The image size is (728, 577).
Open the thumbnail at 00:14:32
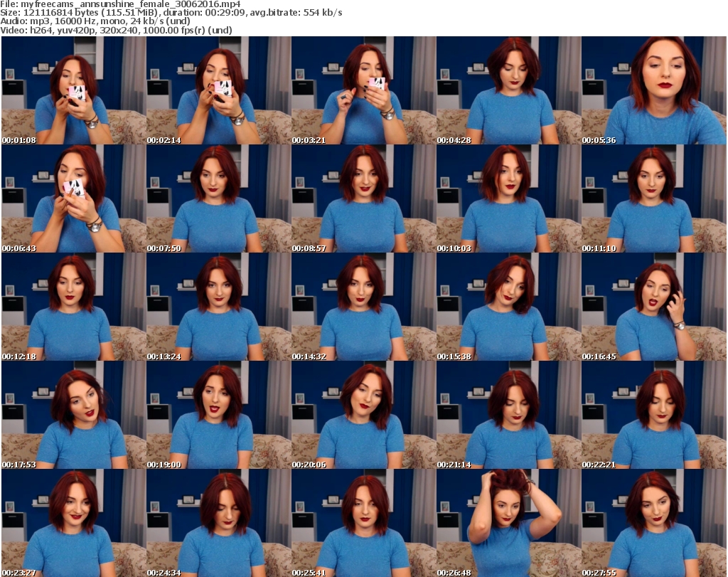(x=363, y=307)
